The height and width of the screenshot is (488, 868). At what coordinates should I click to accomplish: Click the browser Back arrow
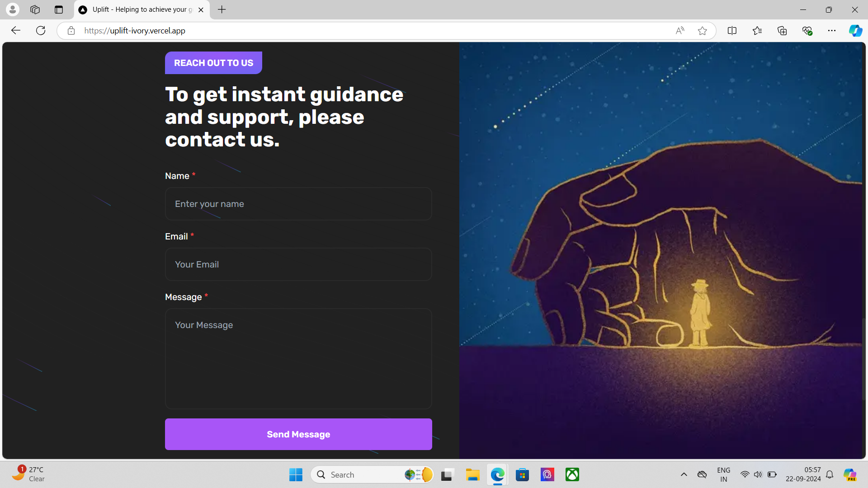pyautogui.click(x=16, y=30)
